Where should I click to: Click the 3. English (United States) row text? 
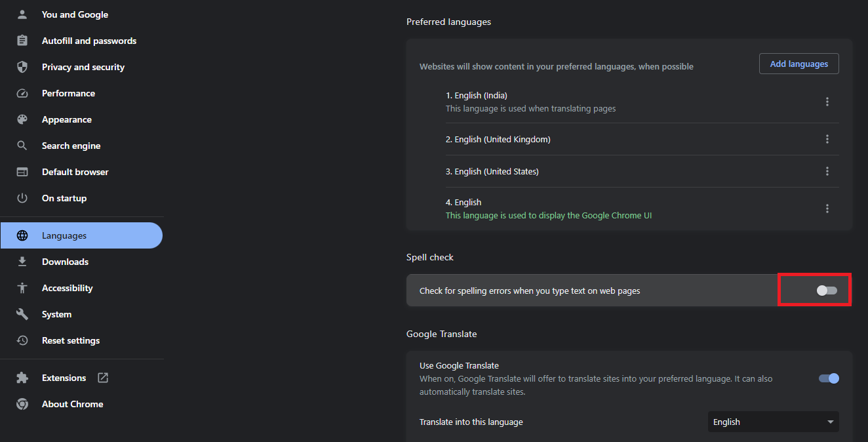coord(492,171)
